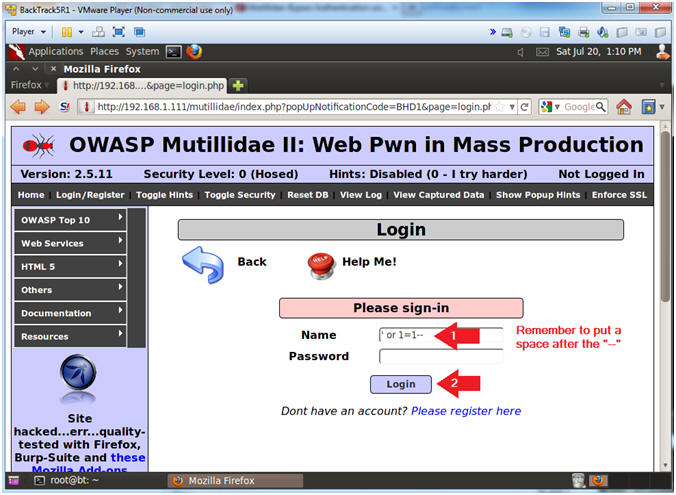Select the login.php browser tab

tap(143, 85)
